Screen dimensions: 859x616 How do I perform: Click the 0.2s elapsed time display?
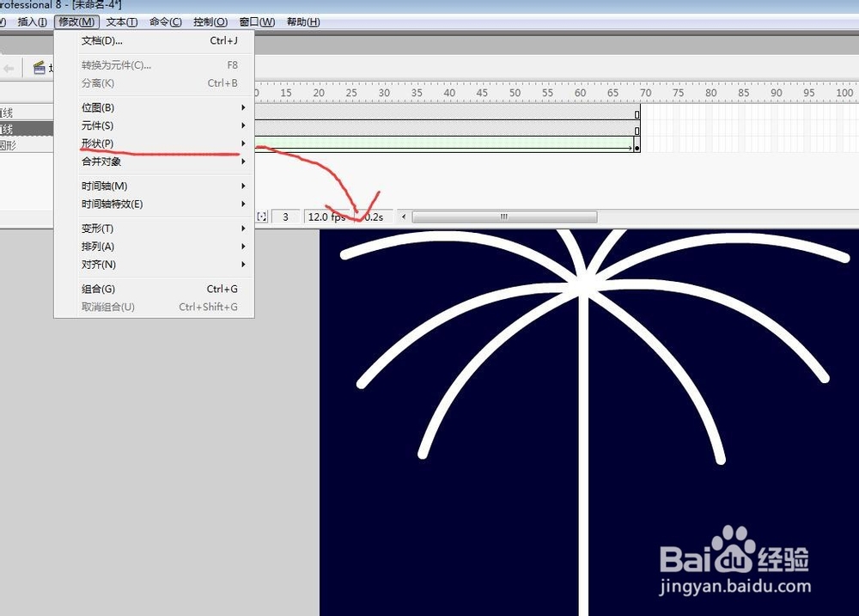pos(375,217)
